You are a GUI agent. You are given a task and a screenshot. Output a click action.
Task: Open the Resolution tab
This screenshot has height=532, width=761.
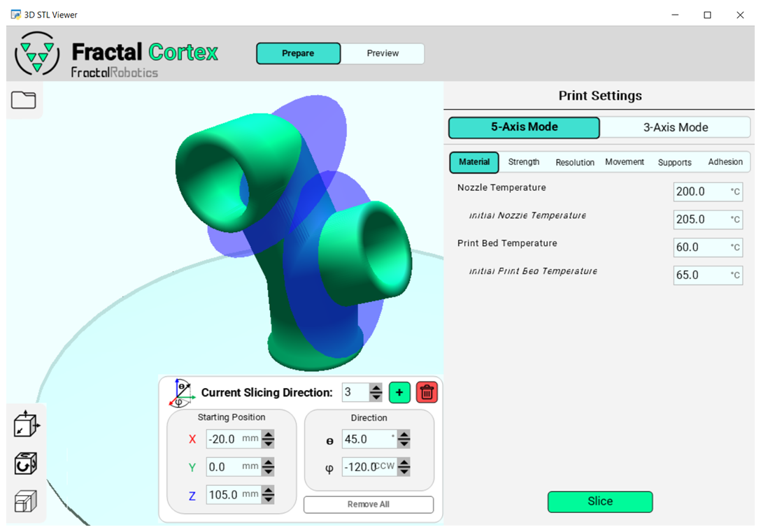point(575,162)
